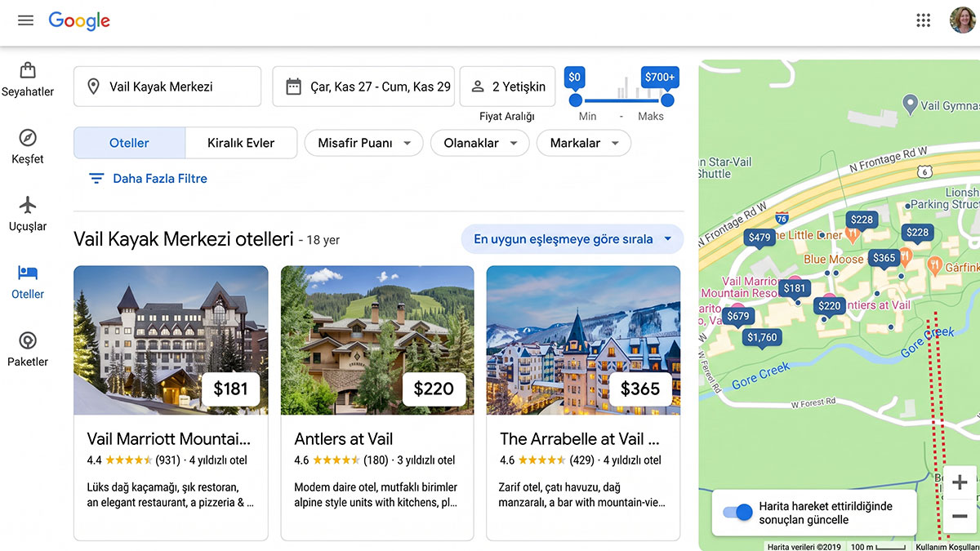The height and width of the screenshot is (551, 980).
Task: Zoom out the map with minus button
Action: 960,516
